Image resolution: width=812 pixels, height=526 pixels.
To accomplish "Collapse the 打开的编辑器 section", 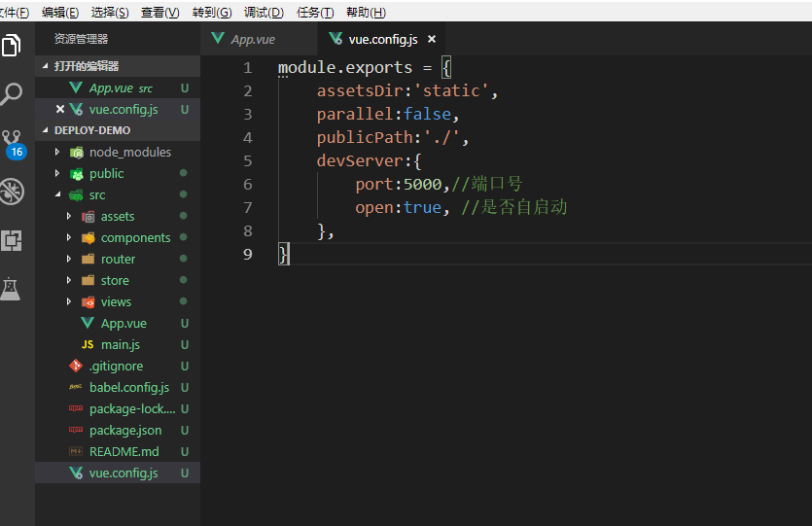I will click(45, 66).
